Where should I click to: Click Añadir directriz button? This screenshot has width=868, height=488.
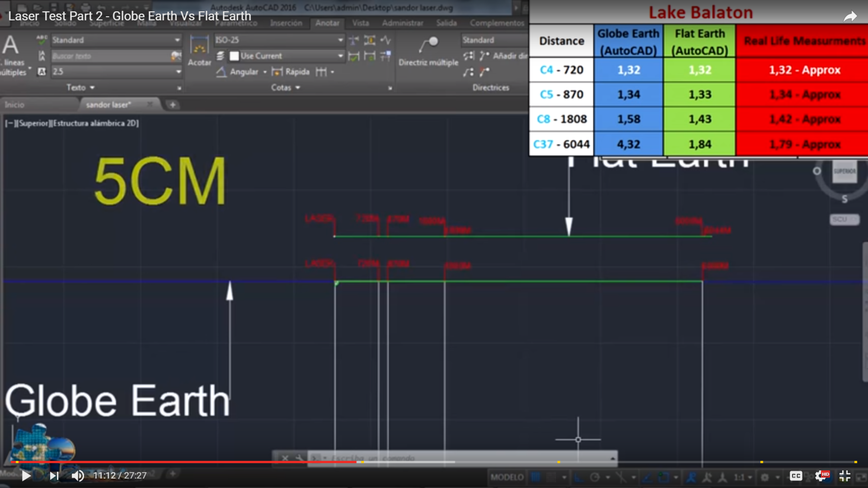click(503, 56)
